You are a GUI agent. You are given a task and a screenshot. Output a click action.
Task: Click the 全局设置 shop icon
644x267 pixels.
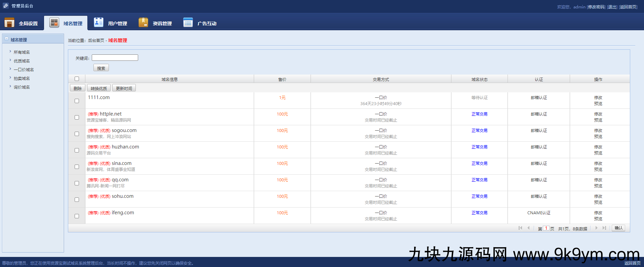(x=9, y=23)
